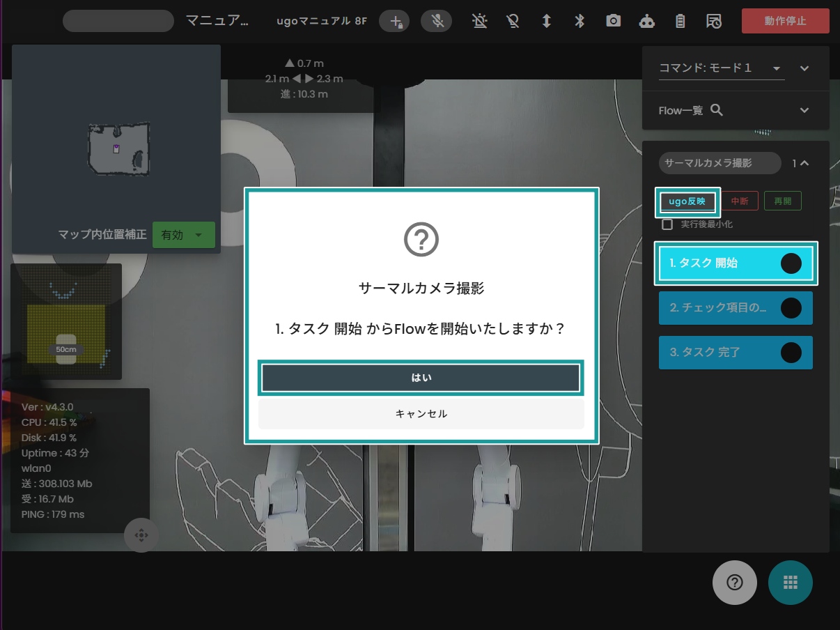Viewport: 840px width, 630px height.
Task: Click the camera capture icon
Action: (613, 21)
